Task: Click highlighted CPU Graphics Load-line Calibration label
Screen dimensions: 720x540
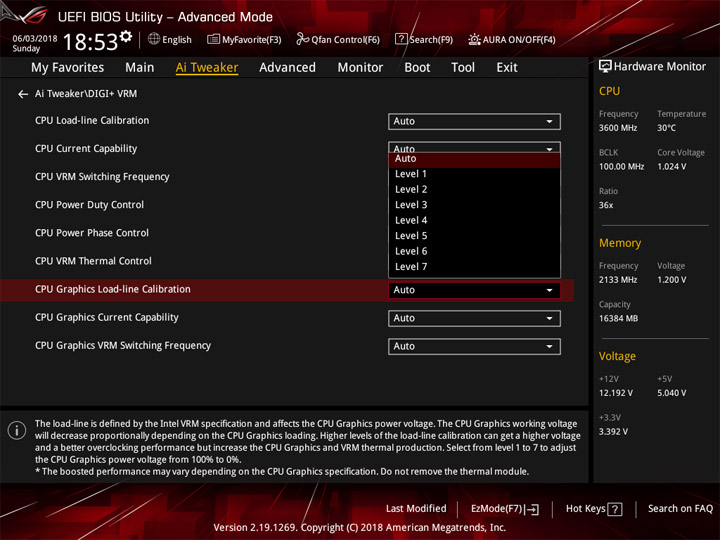Action: click(x=112, y=289)
